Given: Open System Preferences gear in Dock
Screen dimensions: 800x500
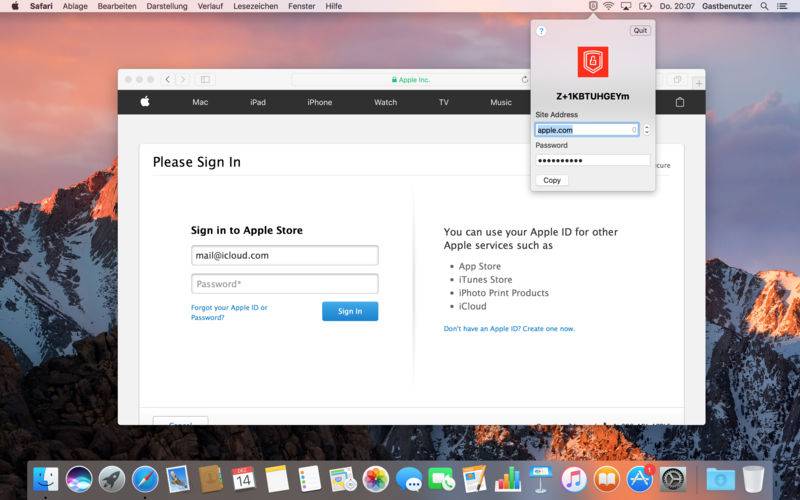Looking at the screenshot, I should (x=673, y=479).
